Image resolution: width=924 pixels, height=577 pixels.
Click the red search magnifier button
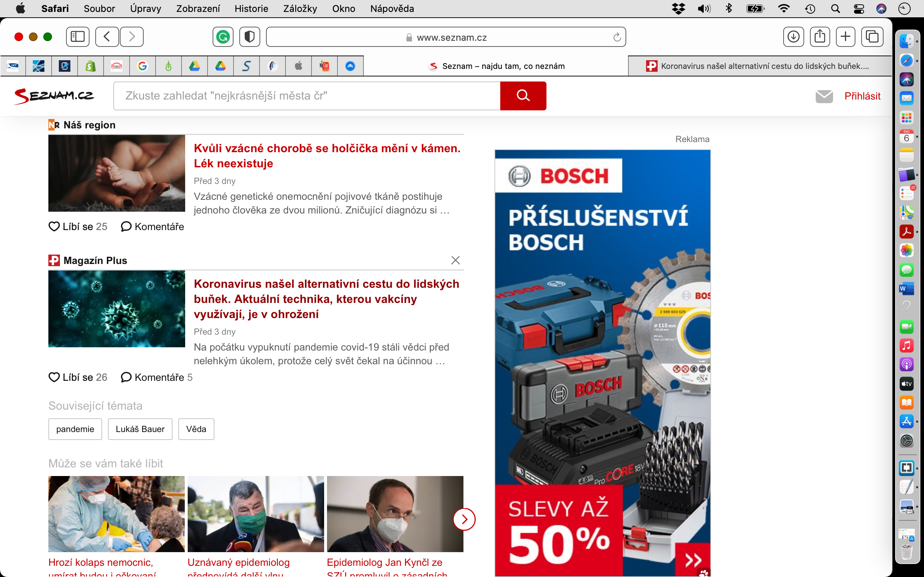pos(523,96)
